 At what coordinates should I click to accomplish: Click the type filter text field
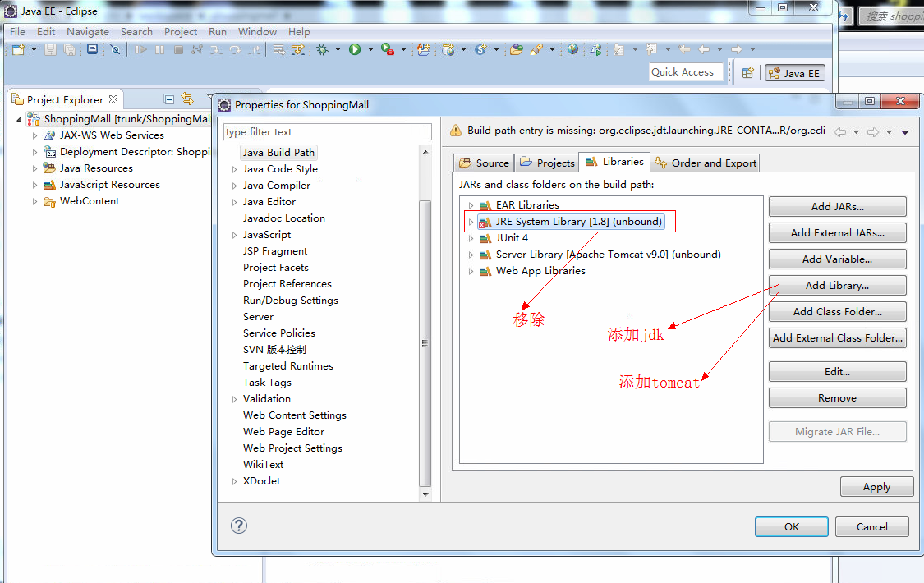pyautogui.click(x=327, y=132)
